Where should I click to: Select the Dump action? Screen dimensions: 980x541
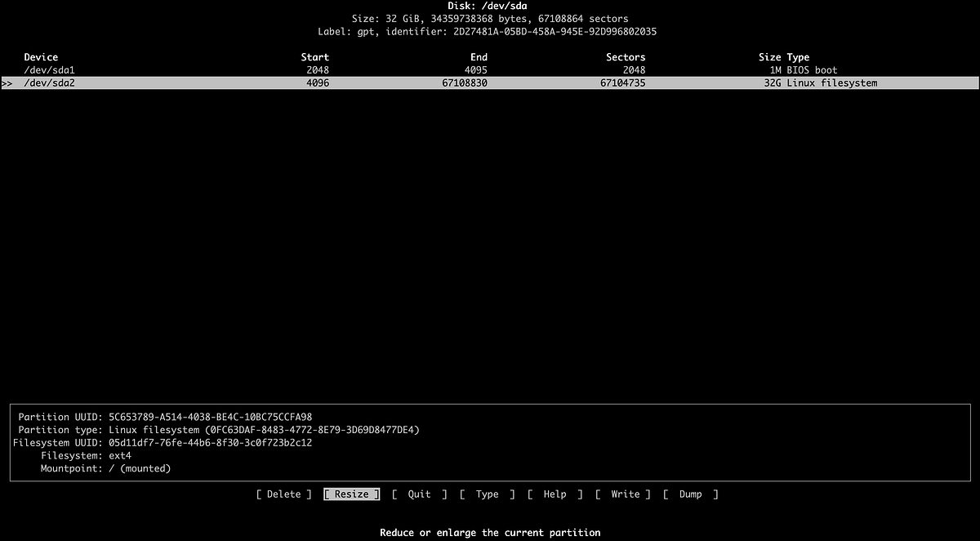(690, 494)
